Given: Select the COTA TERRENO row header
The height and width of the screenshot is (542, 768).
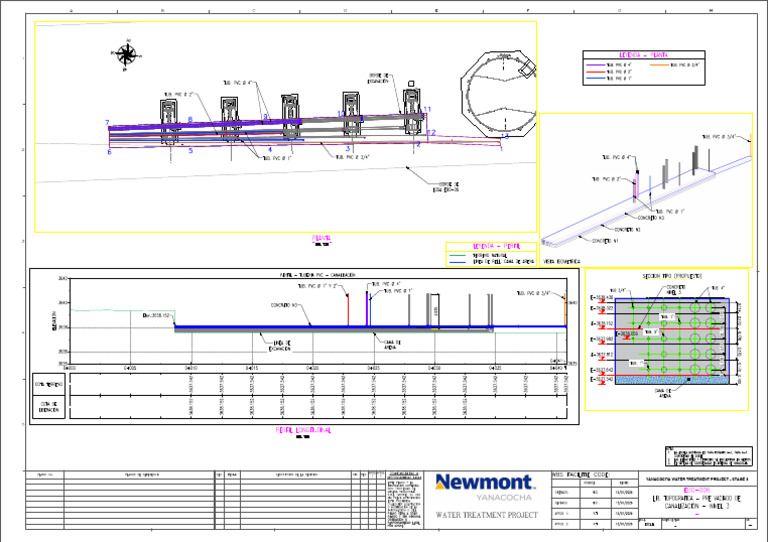Looking at the screenshot, I should point(48,385).
